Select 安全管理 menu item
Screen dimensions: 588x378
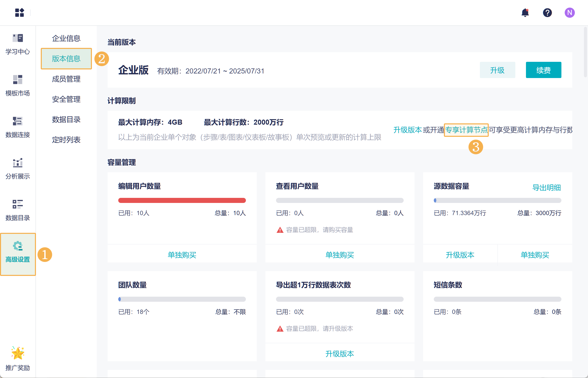pyautogui.click(x=66, y=99)
